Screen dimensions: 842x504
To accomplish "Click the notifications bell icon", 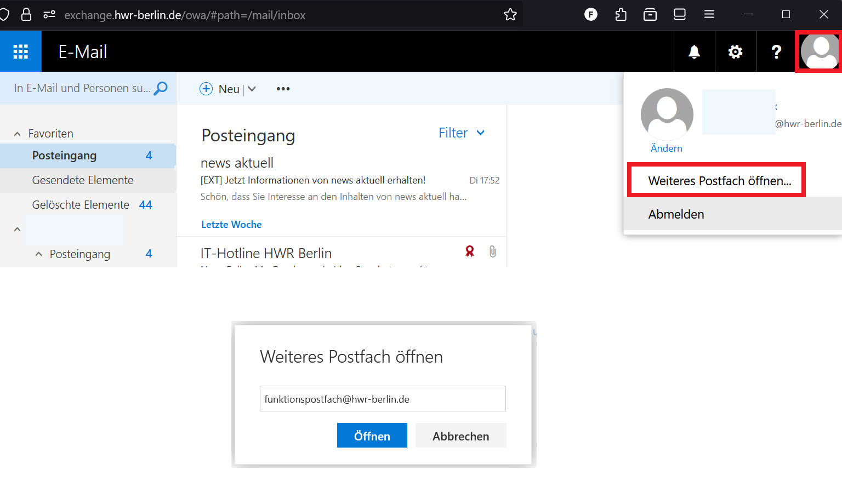I will 694,51.
